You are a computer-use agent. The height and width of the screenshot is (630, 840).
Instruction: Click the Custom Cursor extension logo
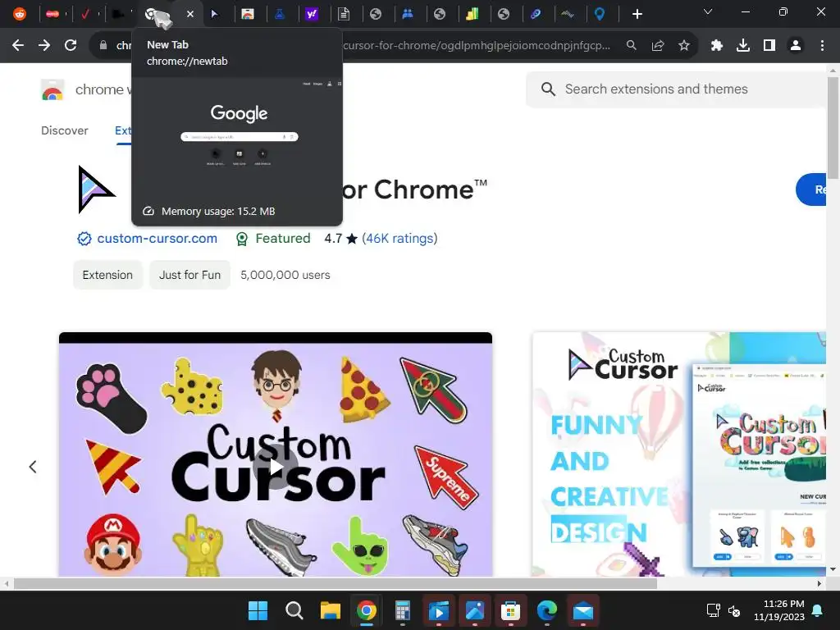96,189
